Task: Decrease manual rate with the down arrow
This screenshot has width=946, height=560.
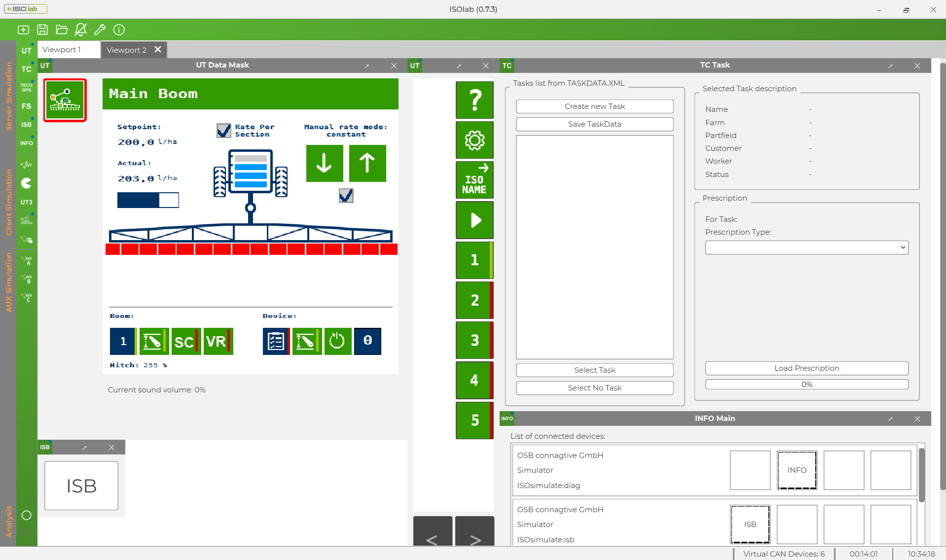Action: tap(325, 164)
